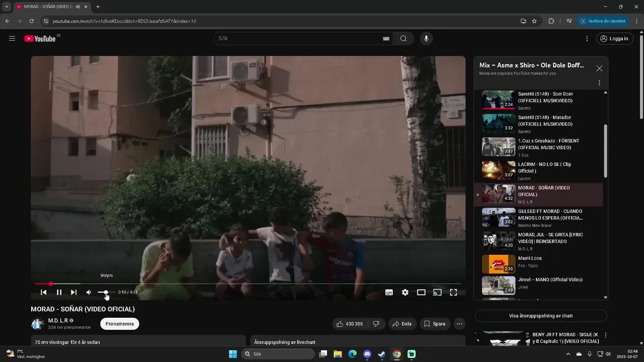Open media controls icon in Chrome toolbar
Screen dimensions: 644x362
(569, 21)
